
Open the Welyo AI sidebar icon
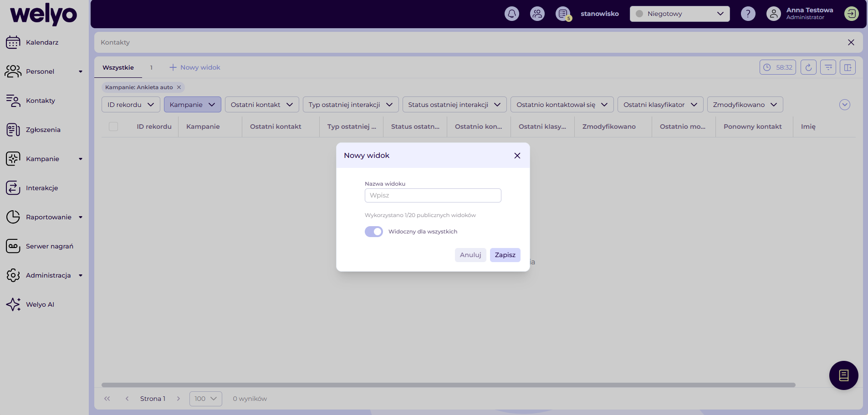[x=13, y=304]
